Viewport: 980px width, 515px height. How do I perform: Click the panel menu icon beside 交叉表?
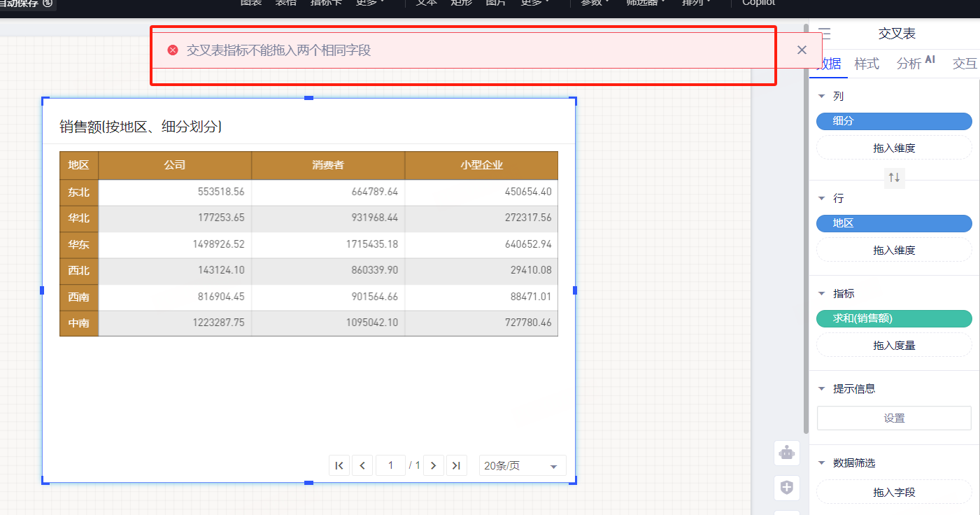tap(825, 34)
